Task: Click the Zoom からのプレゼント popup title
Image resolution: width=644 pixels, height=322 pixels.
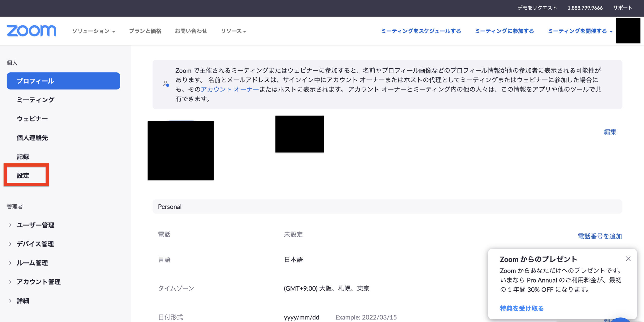Action: pyautogui.click(x=538, y=259)
